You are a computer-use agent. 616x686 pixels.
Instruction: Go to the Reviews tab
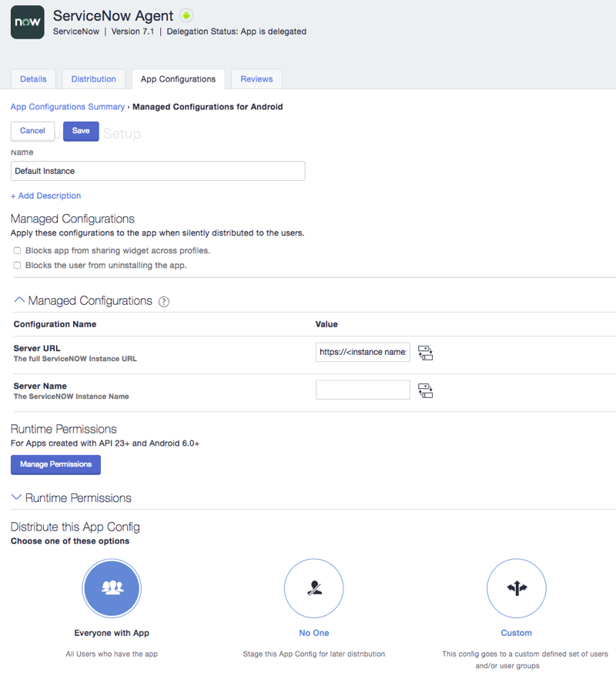(256, 79)
